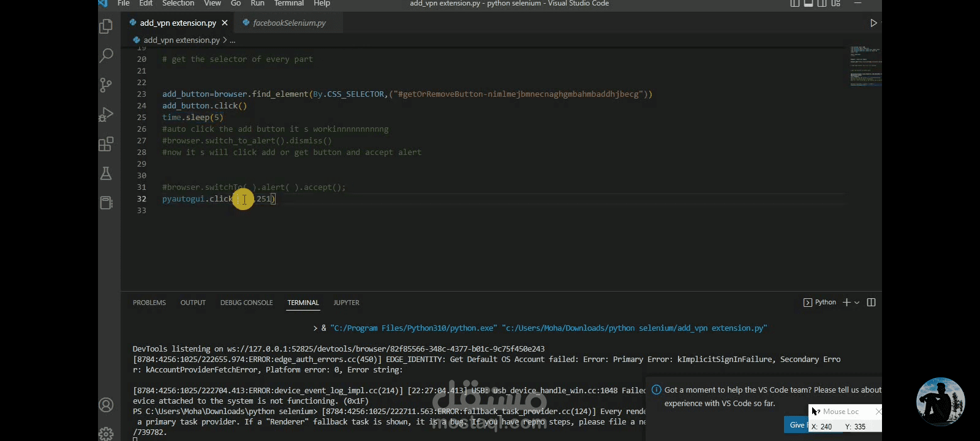Click the Mouse Loc window title

pos(841,412)
